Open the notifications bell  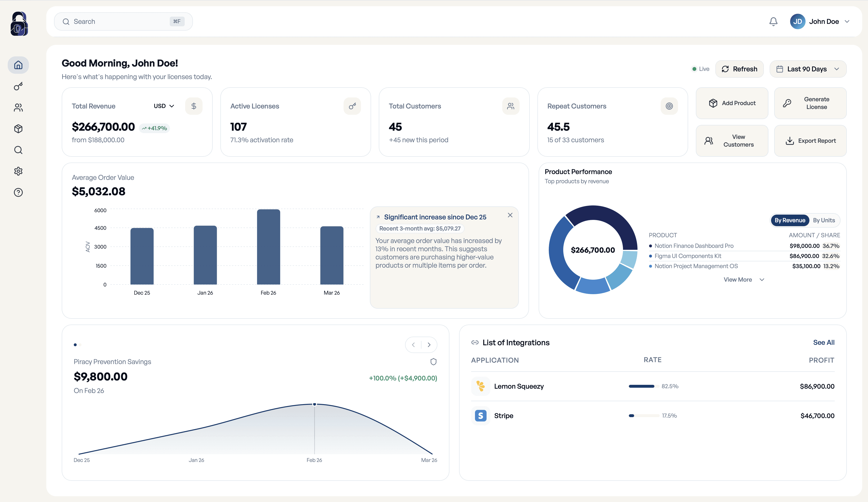[773, 21]
